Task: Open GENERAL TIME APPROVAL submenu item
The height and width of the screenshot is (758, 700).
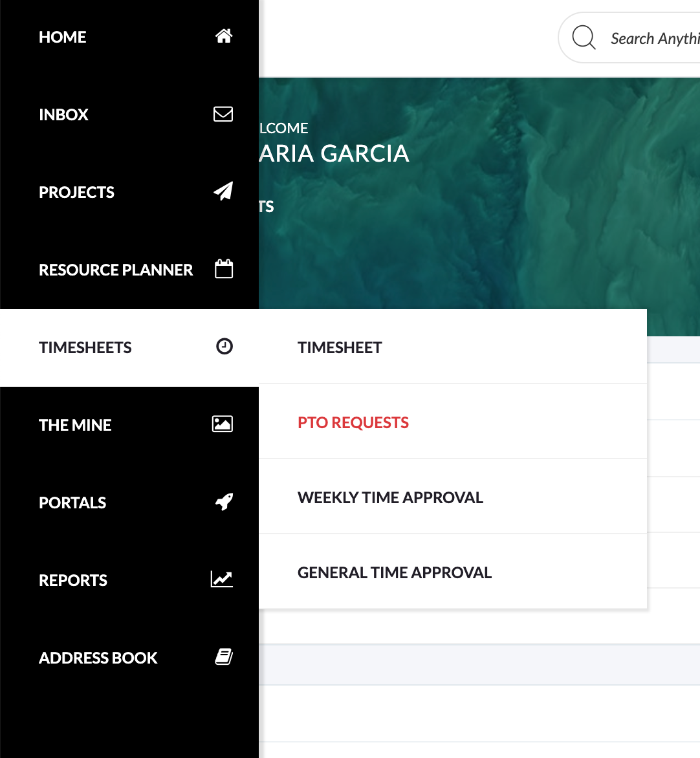Action: (452, 571)
